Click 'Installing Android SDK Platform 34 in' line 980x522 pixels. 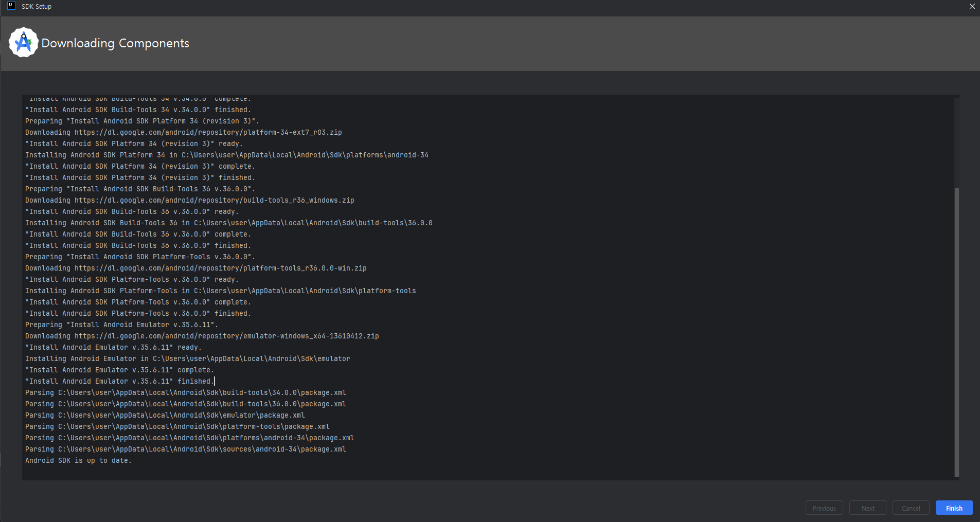pyautogui.click(x=227, y=155)
